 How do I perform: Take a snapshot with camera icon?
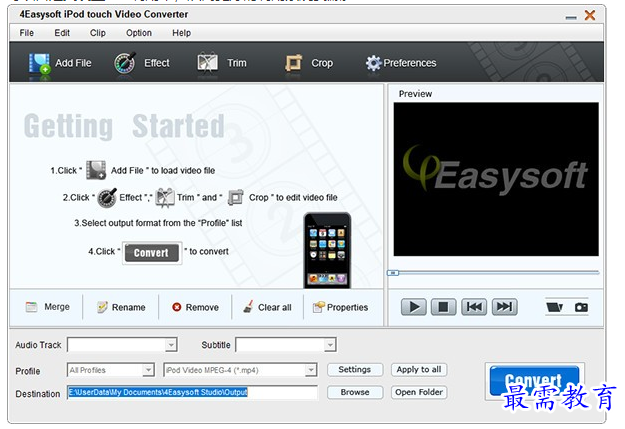[x=581, y=307]
